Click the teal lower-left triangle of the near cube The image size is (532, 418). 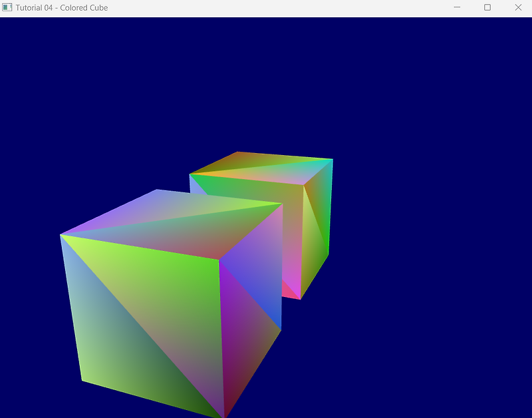pos(112,339)
